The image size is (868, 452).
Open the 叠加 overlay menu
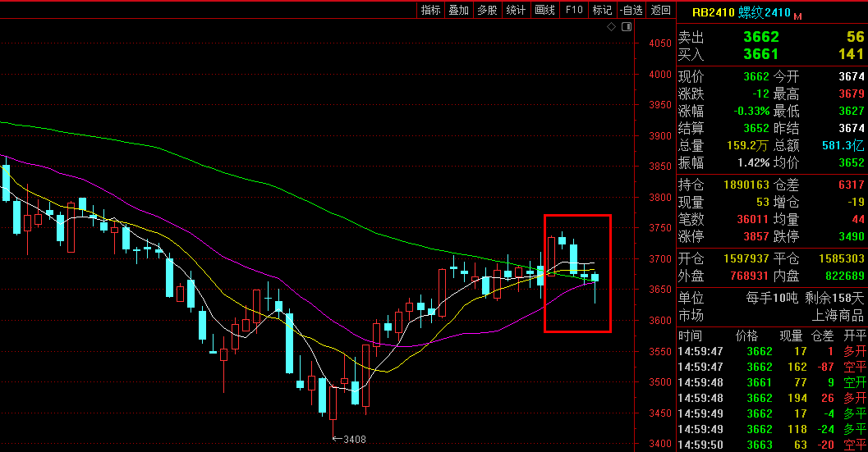pos(459,10)
